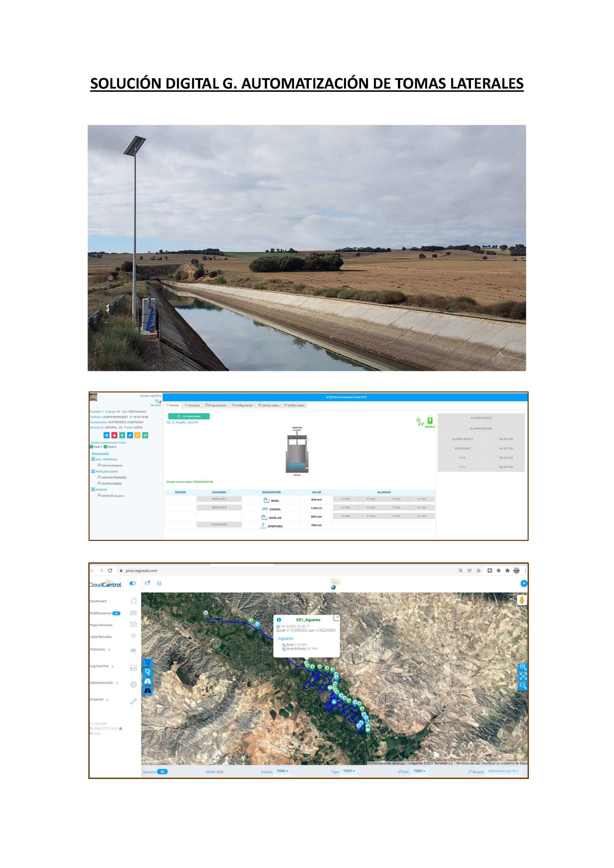
Task: Click the browser reload icon
Action: (x=110, y=571)
